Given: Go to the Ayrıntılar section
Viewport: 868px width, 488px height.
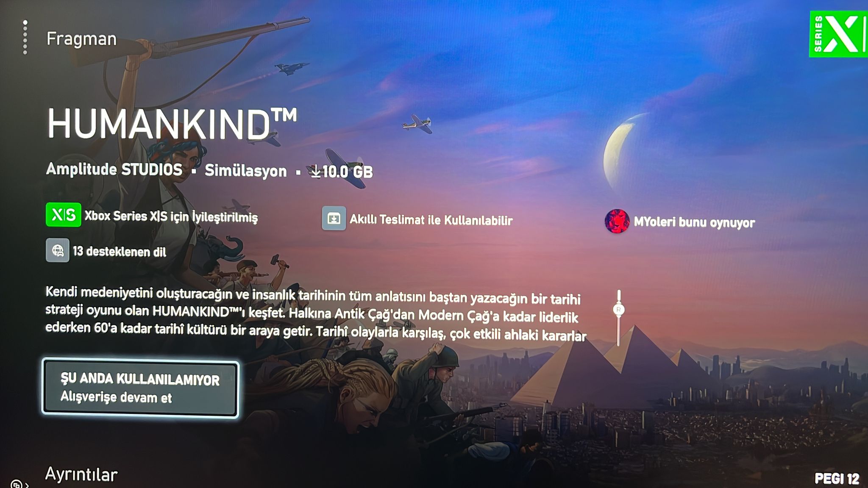Looking at the screenshot, I should point(81,474).
